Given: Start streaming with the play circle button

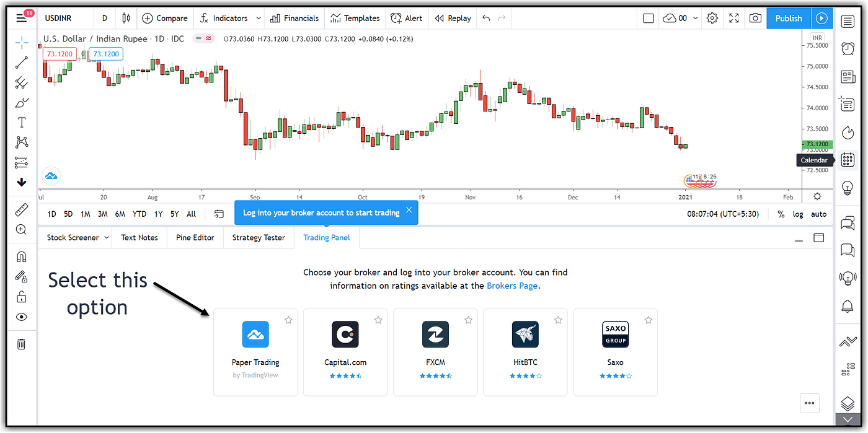Looking at the screenshot, I should point(822,18).
